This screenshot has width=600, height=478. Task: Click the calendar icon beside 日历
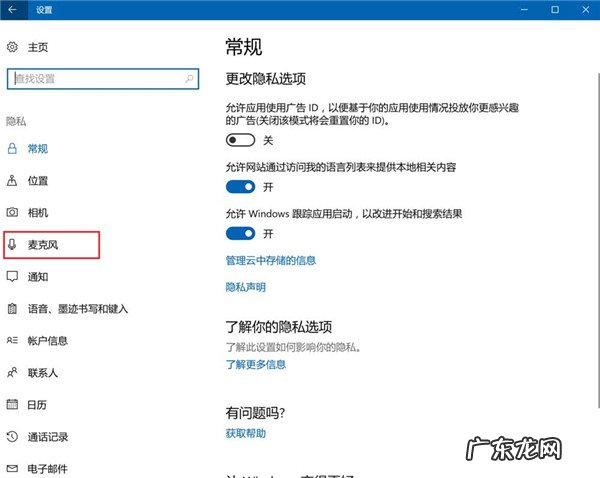pyautogui.click(x=12, y=404)
